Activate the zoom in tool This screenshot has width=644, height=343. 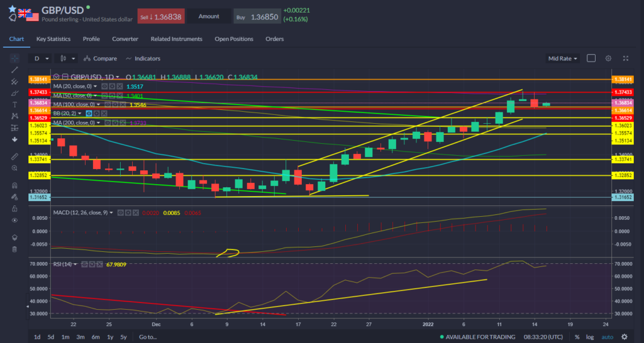click(14, 168)
